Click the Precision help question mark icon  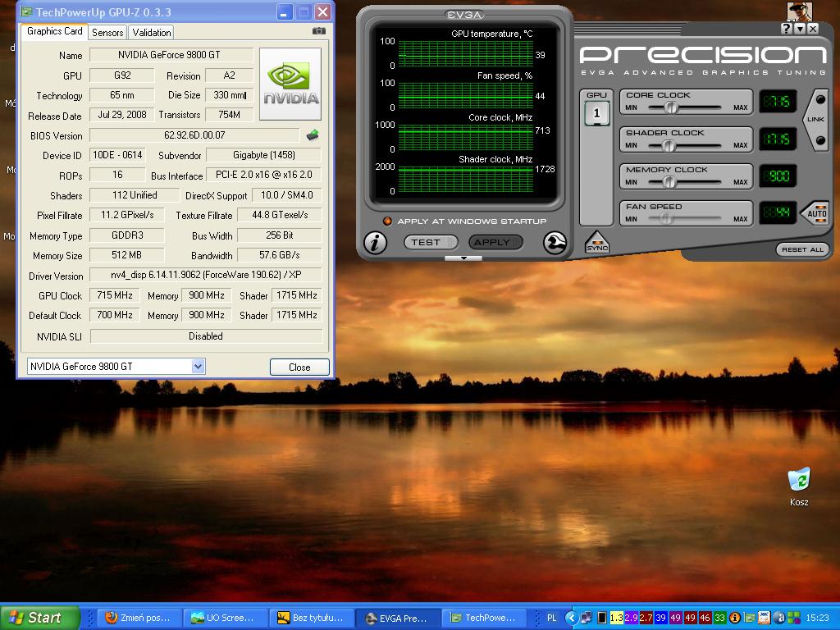pos(786,29)
